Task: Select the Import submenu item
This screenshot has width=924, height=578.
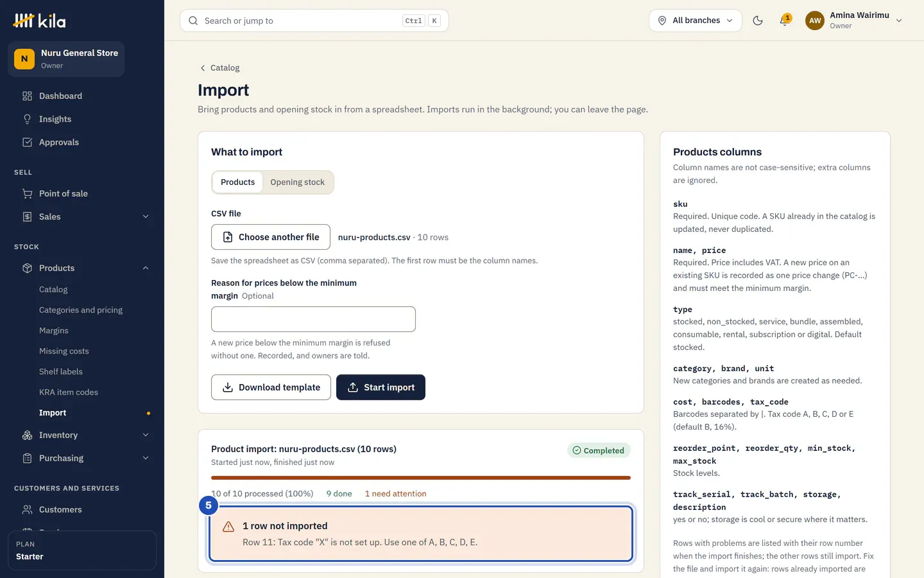Action: [x=53, y=413]
